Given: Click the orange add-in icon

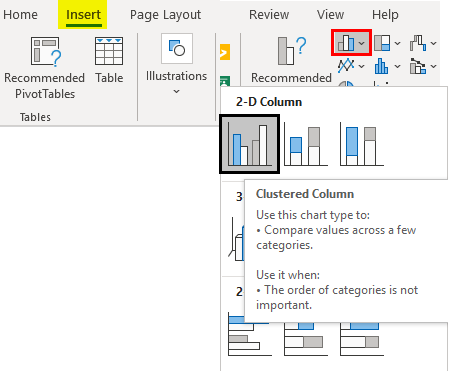Looking at the screenshot, I should [x=225, y=52].
